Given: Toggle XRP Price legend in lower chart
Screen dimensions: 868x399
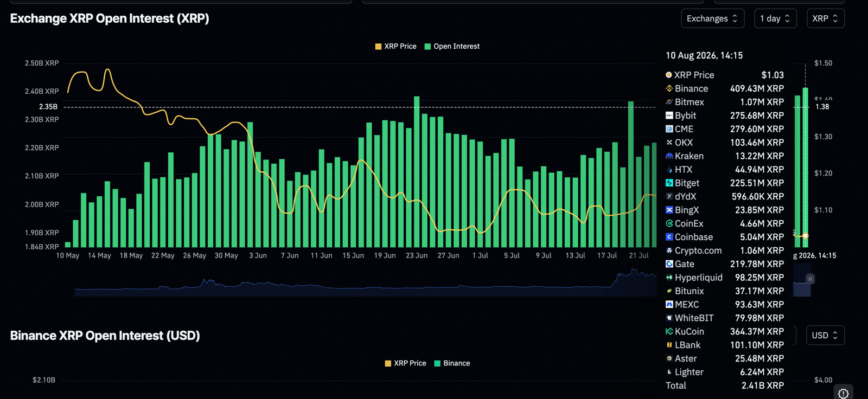Looking at the screenshot, I should (x=405, y=363).
